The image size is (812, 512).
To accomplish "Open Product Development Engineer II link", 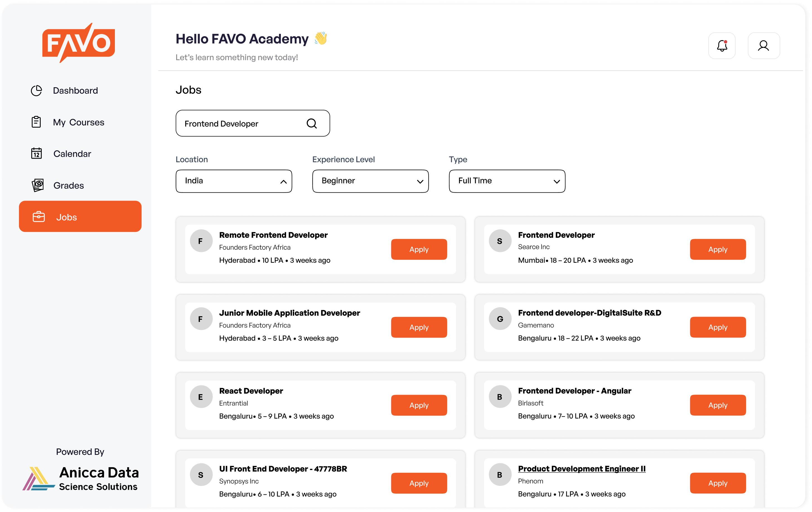I will pos(582,469).
